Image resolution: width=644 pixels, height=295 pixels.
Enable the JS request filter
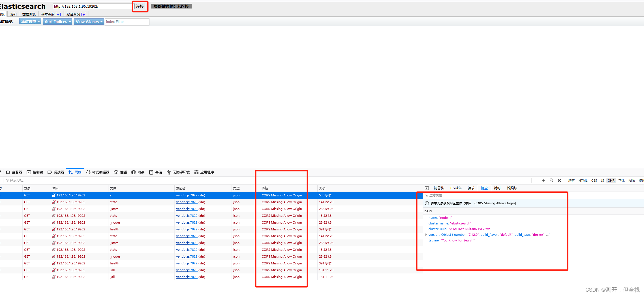pos(602,180)
